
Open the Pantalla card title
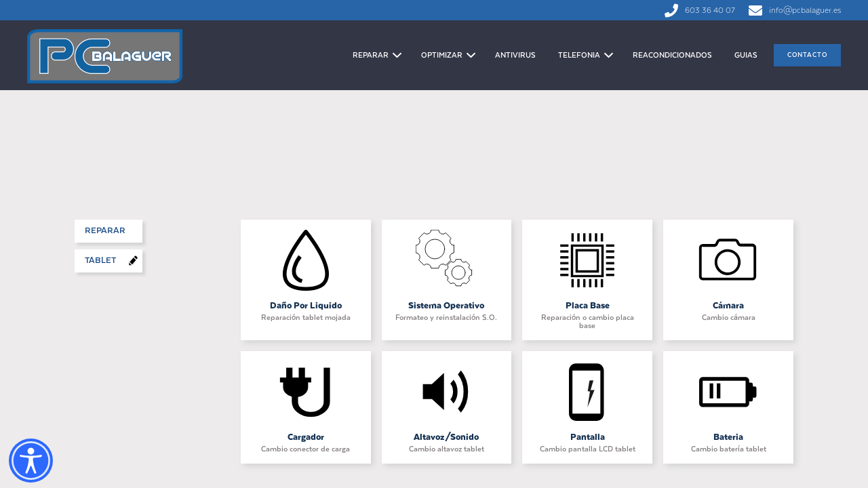click(x=587, y=437)
